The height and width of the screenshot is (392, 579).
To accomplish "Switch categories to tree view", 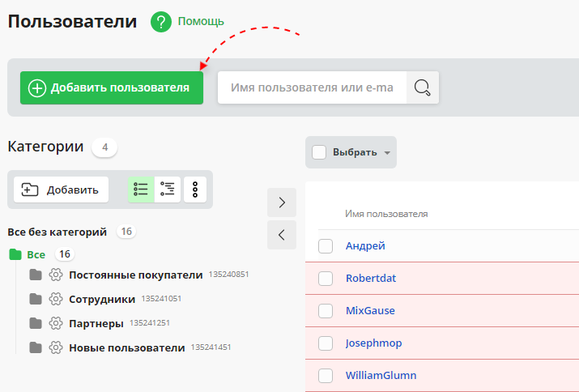I will click(x=168, y=190).
